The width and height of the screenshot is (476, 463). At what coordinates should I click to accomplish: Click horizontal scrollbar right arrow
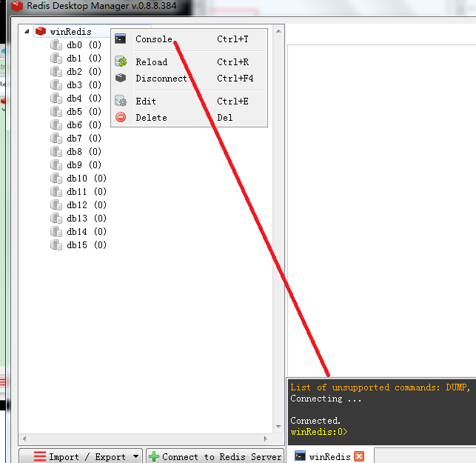[266, 439]
